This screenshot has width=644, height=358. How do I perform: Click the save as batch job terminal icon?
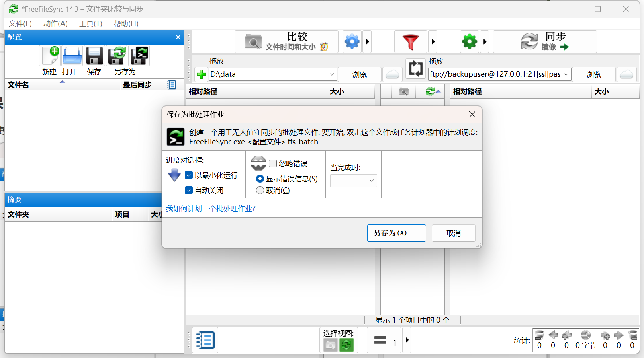click(x=139, y=56)
